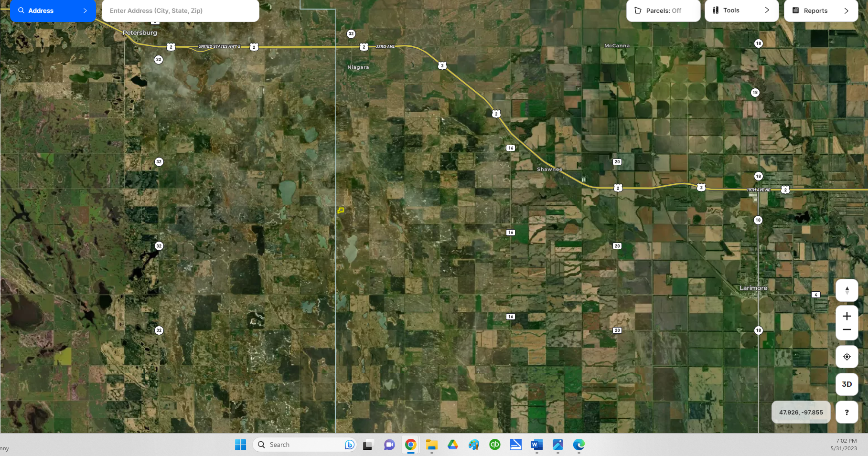
Task: Click the Larimore town label
Action: (x=753, y=288)
